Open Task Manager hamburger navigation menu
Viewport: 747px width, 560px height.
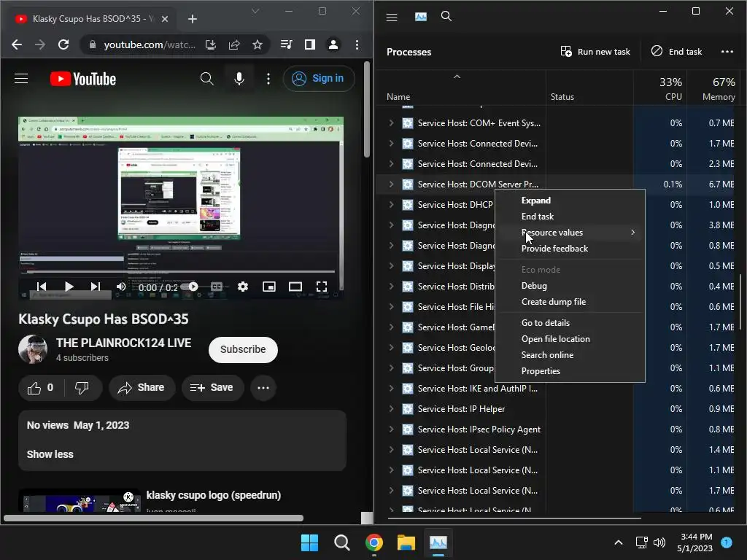(x=392, y=17)
